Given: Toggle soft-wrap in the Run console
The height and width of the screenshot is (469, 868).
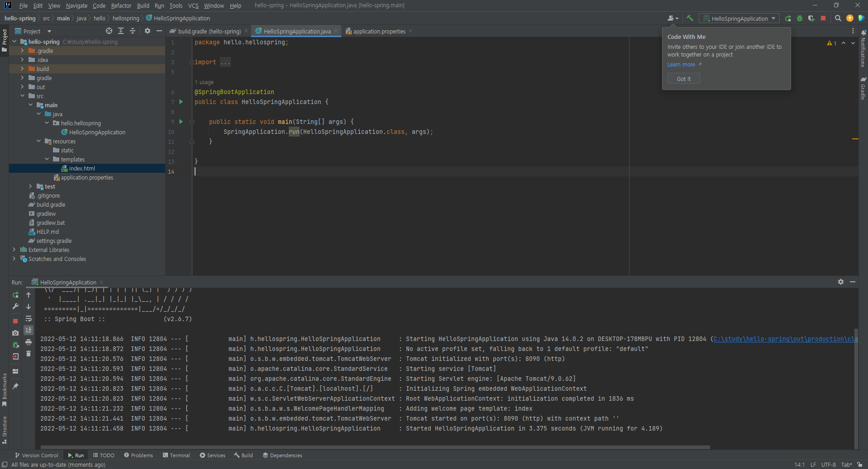Looking at the screenshot, I should (29, 318).
